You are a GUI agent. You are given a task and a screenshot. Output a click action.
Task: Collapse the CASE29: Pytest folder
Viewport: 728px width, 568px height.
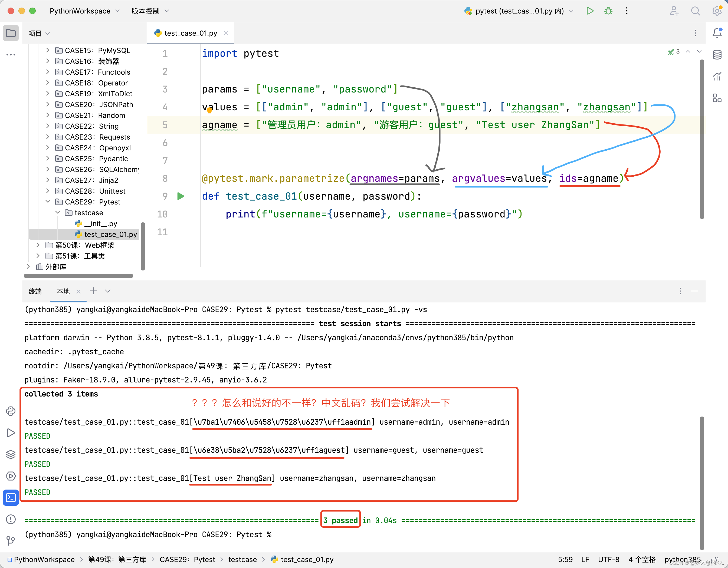coord(48,202)
